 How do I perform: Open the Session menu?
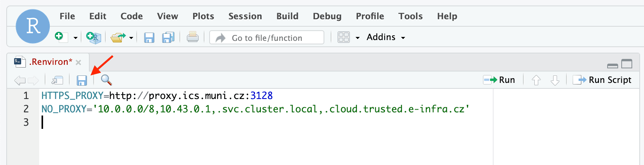point(245,16)
